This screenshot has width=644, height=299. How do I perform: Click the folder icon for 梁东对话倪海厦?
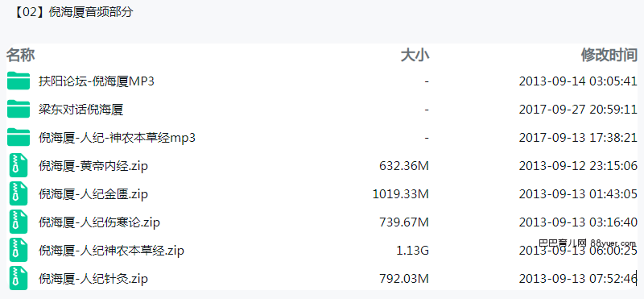[x=19, y=109]
